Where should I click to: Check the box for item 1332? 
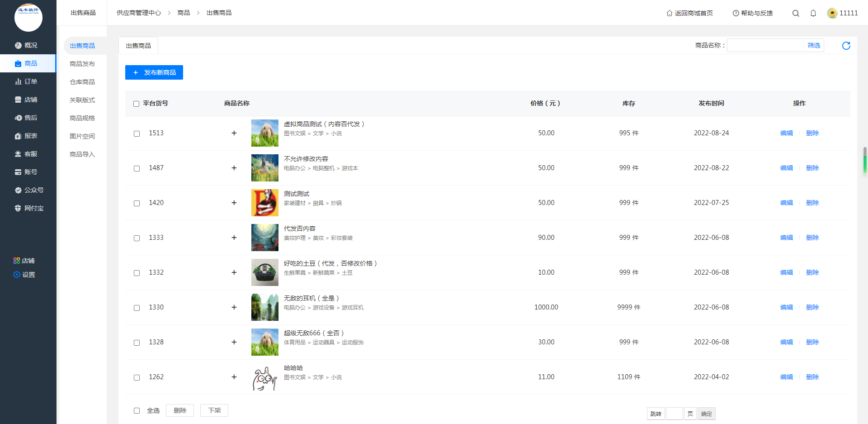(x=137, y=273)
